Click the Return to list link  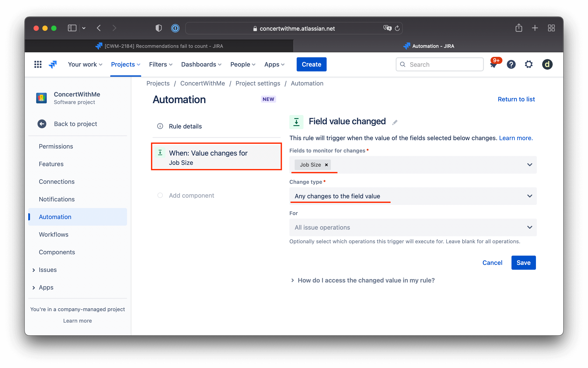click(x=516, y=99)
